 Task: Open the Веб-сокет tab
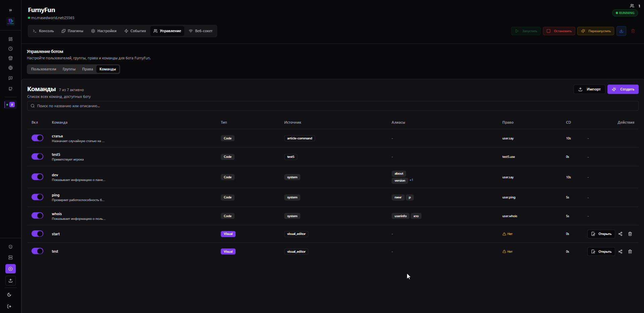coord(200,31)
